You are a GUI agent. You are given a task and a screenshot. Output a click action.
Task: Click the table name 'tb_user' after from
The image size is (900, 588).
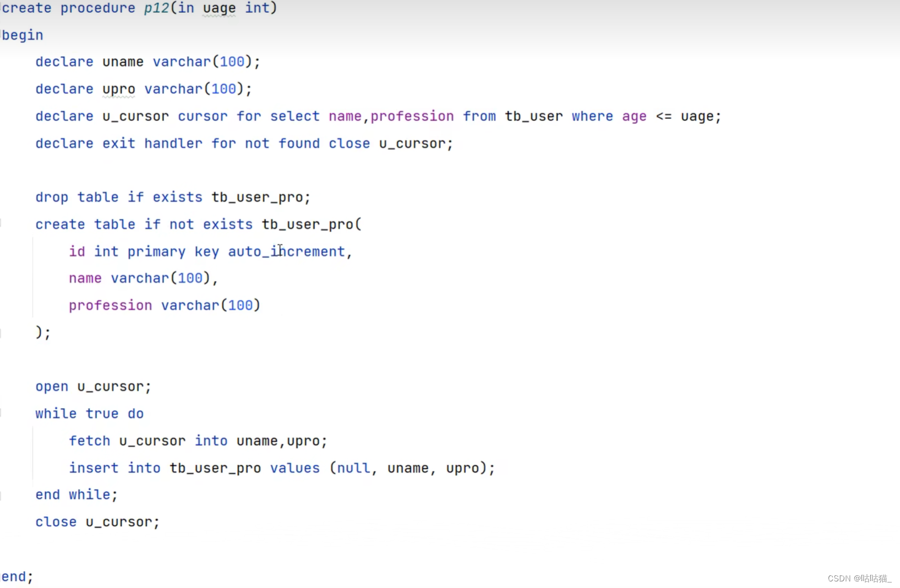pyautogui.click(x=534, y=117)
